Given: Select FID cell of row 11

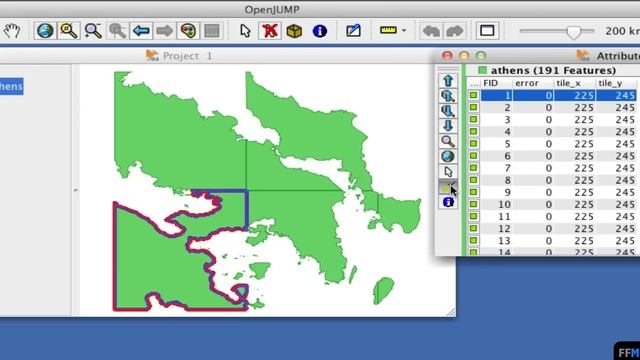Looking at the screenshot, I should pos(496,216).
